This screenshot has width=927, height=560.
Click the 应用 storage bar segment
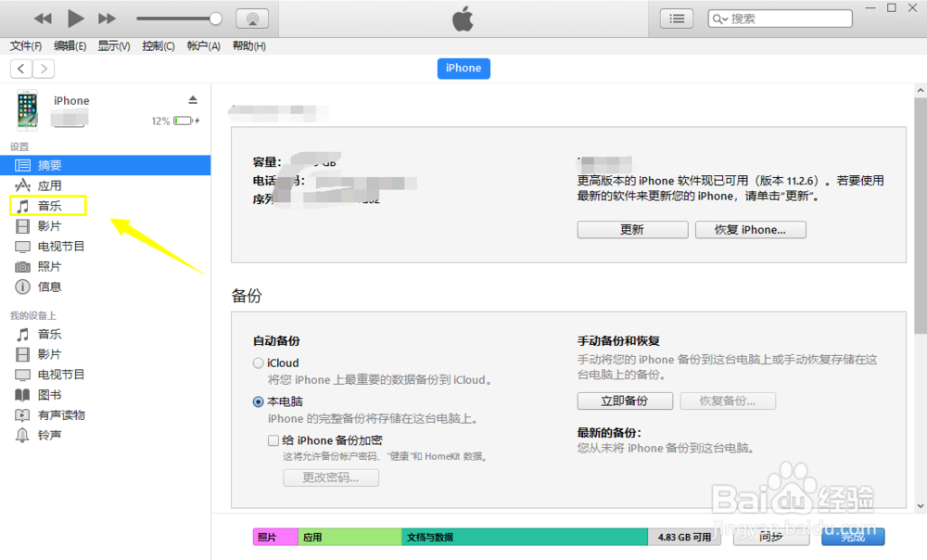pos(350,537)
